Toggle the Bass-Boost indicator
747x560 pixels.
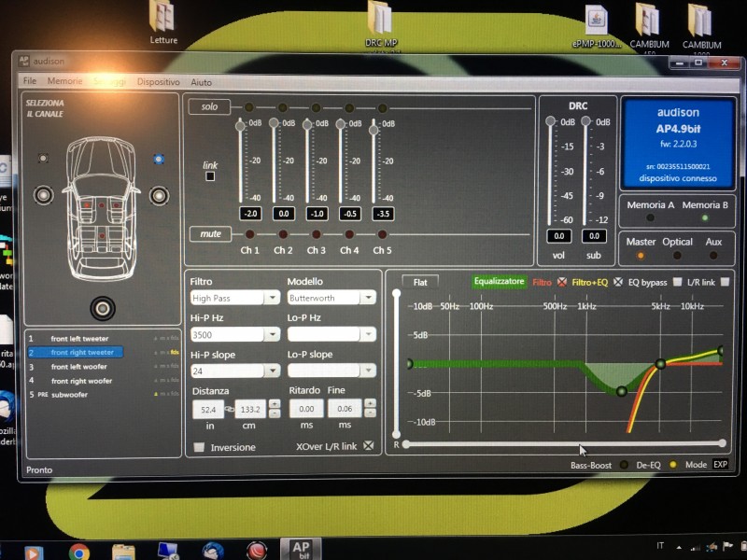624,465
